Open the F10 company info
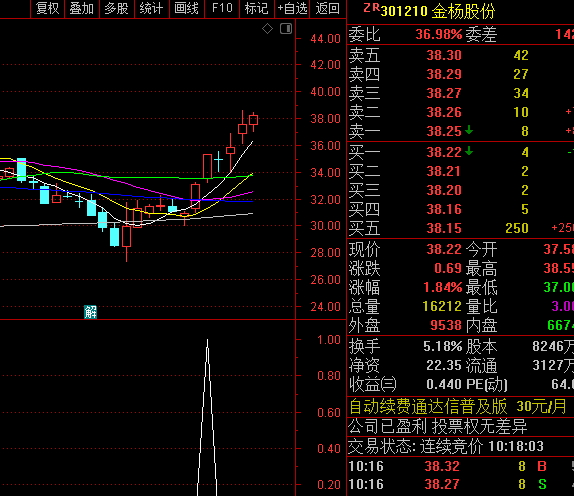 pos(222,8)
